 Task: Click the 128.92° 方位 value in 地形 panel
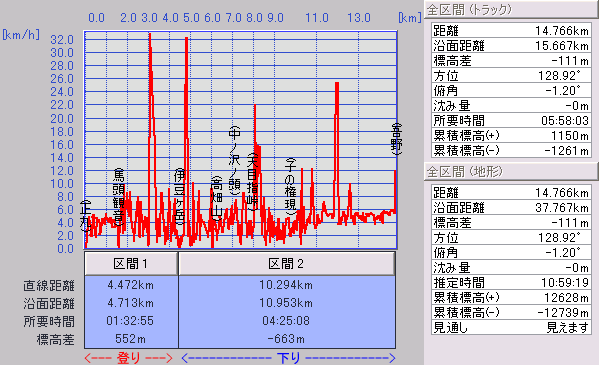(x=560, y=238)
